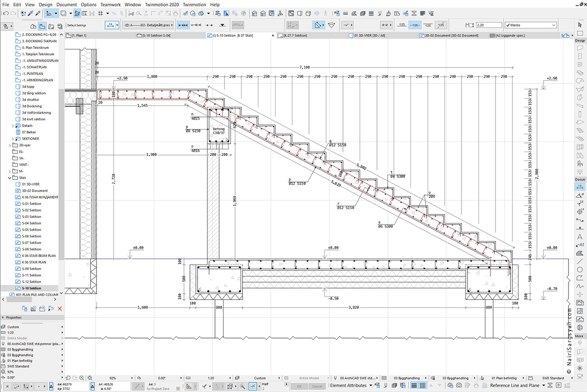
Task: Select linear dimension construction method
Action: pyautogui.click(x=183, y=25)
